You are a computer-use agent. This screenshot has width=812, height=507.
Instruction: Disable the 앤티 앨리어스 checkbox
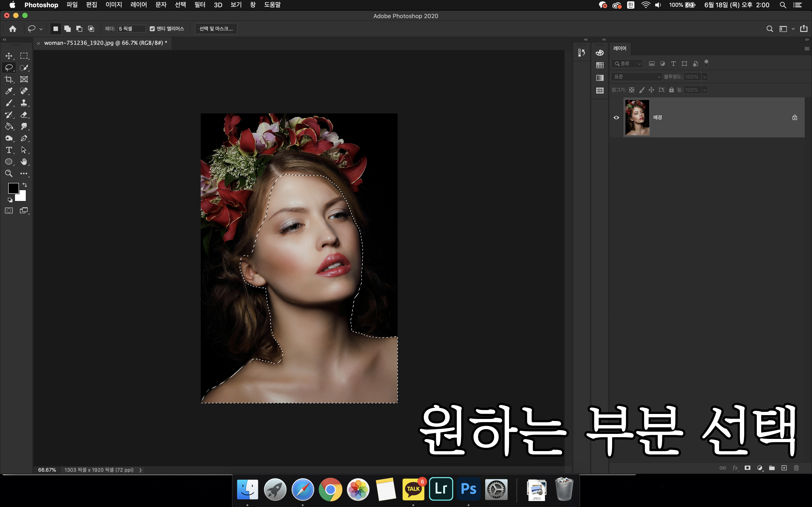coord(152,29)
